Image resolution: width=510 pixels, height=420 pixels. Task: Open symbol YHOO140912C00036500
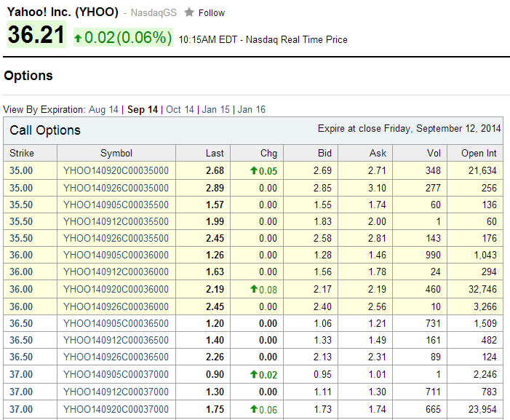[x=116, y=340]
